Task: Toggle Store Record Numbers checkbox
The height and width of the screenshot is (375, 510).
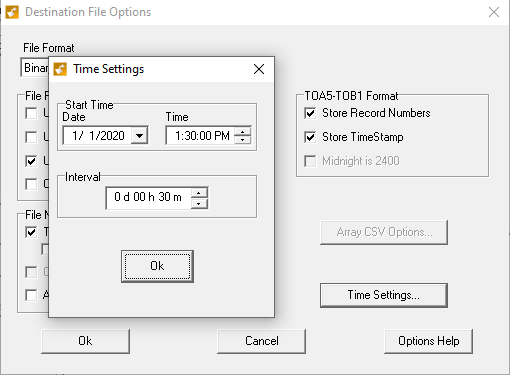Action: pos(310,113)
